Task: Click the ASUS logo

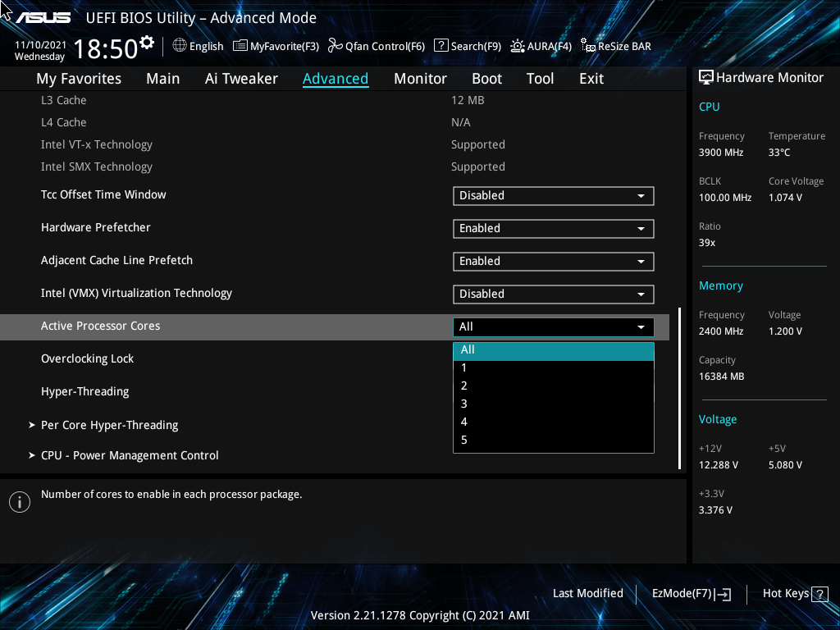Action: pyautogui.click(x=43, y=18)
